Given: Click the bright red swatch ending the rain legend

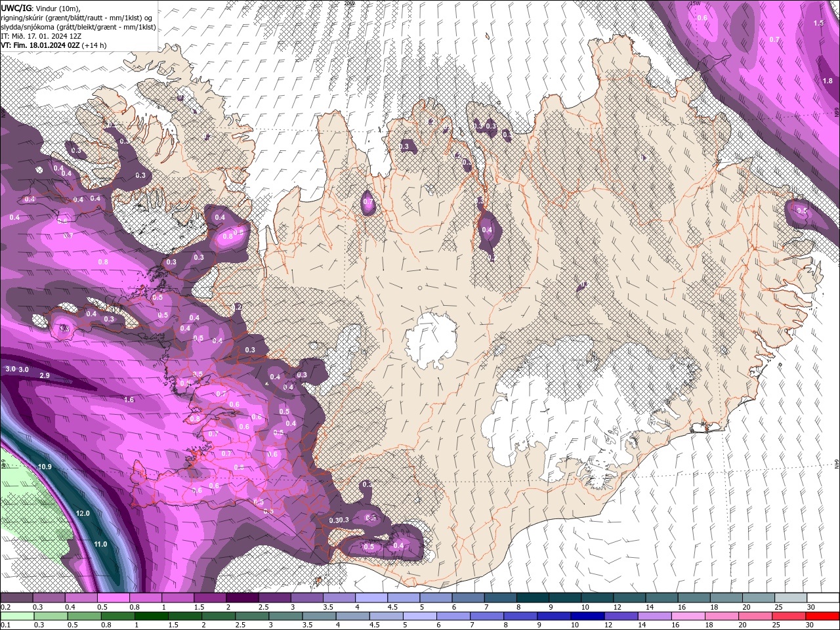Looking at the screenshot, I should coord(822,616).
